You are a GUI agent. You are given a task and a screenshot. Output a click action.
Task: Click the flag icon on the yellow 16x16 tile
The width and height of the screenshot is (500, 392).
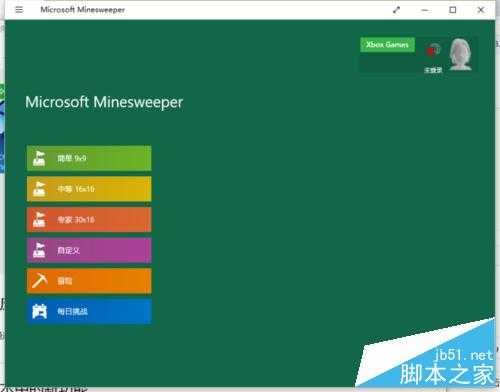[x=39, y=189]
